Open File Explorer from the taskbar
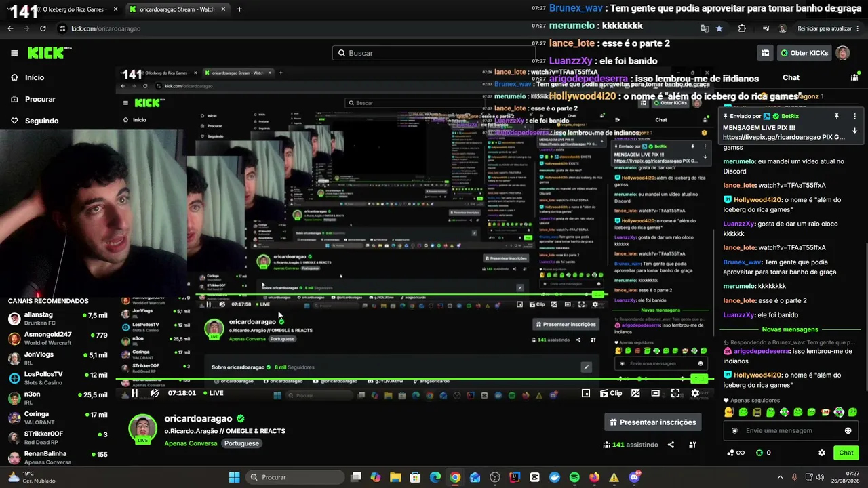Screen dimensions: 868x488 [x=395, y=477]
